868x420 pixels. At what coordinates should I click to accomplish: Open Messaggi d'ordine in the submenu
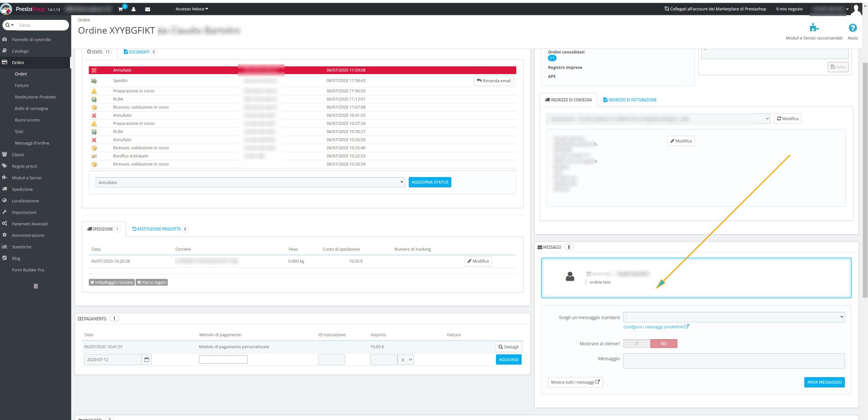[32, 143]
